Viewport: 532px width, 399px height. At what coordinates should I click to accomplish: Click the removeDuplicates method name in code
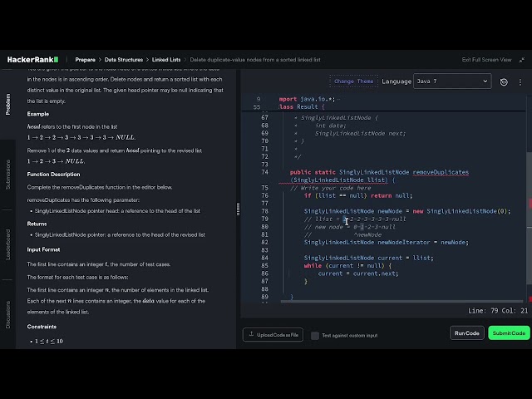[x=441, y=172]
